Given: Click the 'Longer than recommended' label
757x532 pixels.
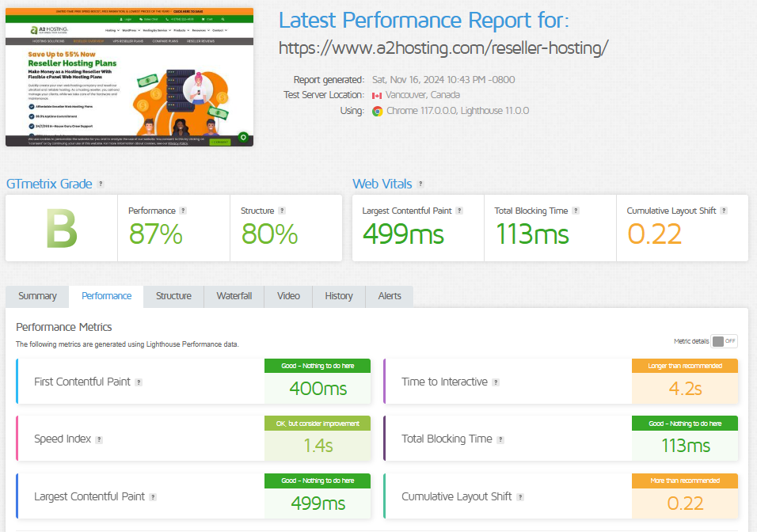Looking at the screenshot, I should (685, 366).
